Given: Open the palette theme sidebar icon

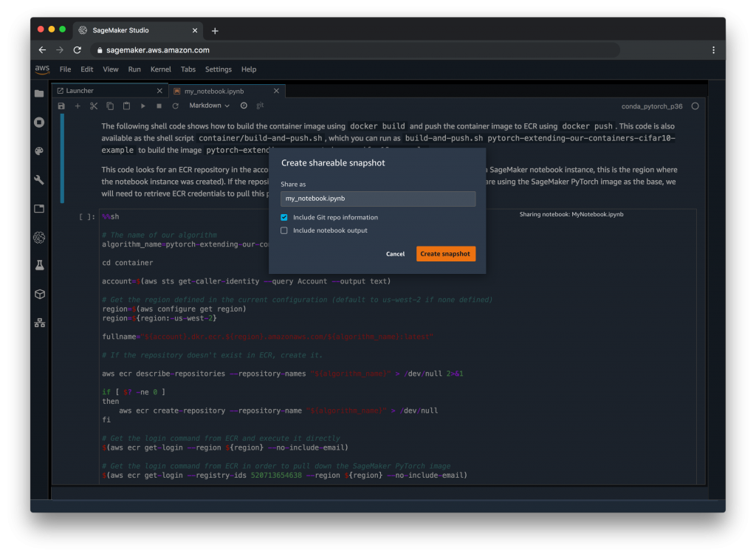Looking at the screenshot, I should [40, 151].
